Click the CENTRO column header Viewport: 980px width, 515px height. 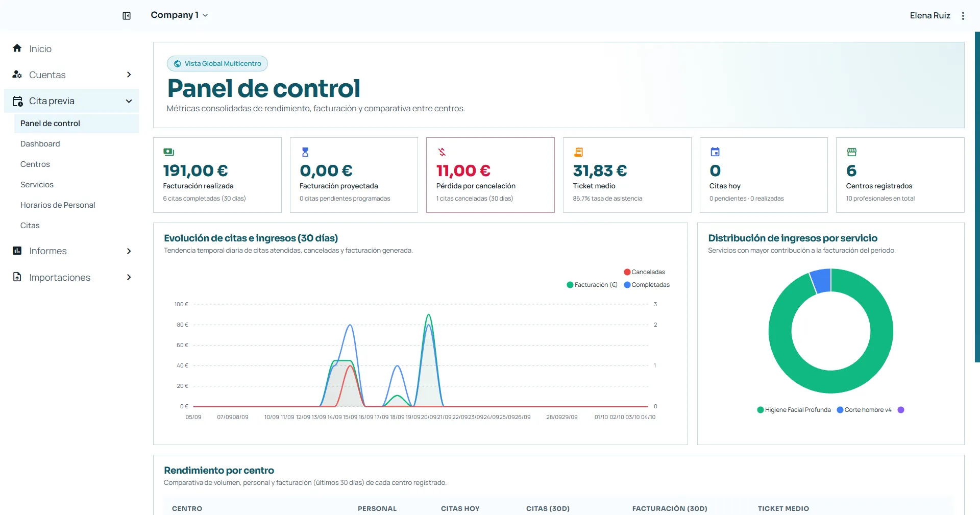187,508
